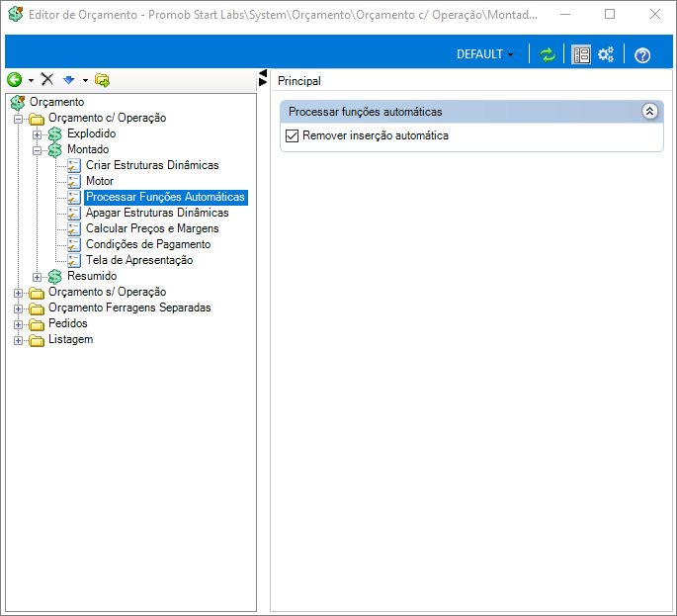
Task: Toggle the properties panel view icon
Action: coord(581,54)
